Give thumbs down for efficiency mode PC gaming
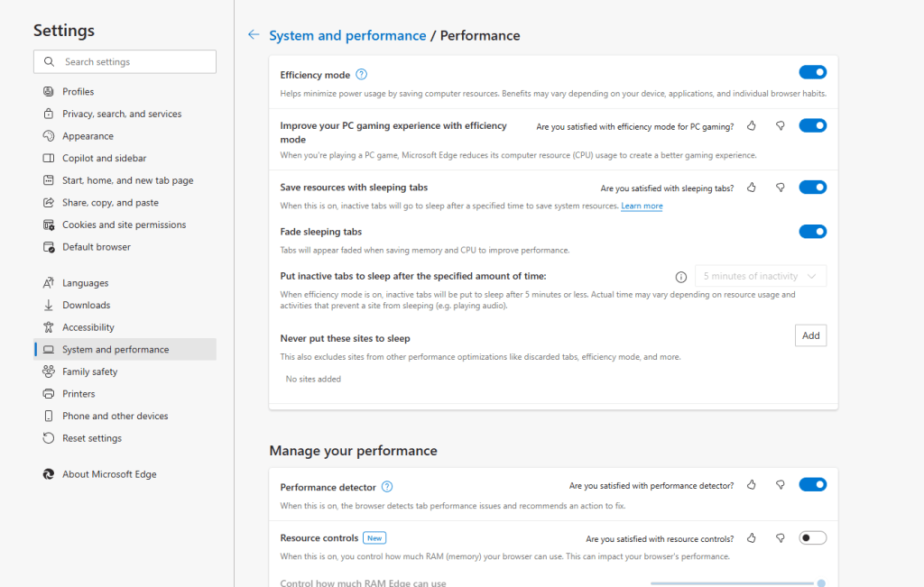The height and width of the screenshot is (587, 924). pyautogui.click(x=781, y=126)
